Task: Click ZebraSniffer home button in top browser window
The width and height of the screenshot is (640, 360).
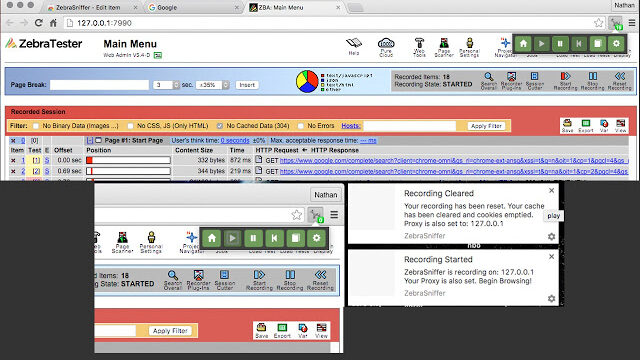Action: pyautogui.click(x=523, y=44)
